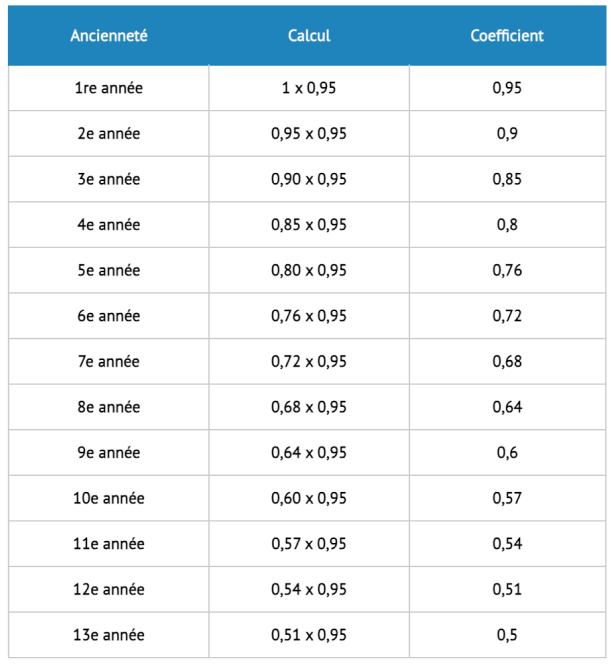Select the coefficient value 0,57
Image resolution: width=611 pixels, height=665 pixels.
pyautogui.click(x=507, y=498)
